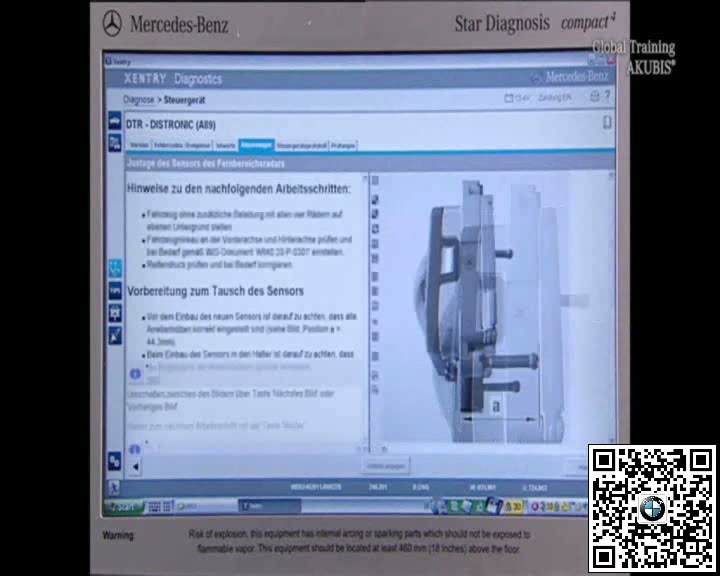This screenshot has width=720, height=576.
Task: Click the 'DTR - DISTRONIC (A89)' title
Action: (171, 124)
